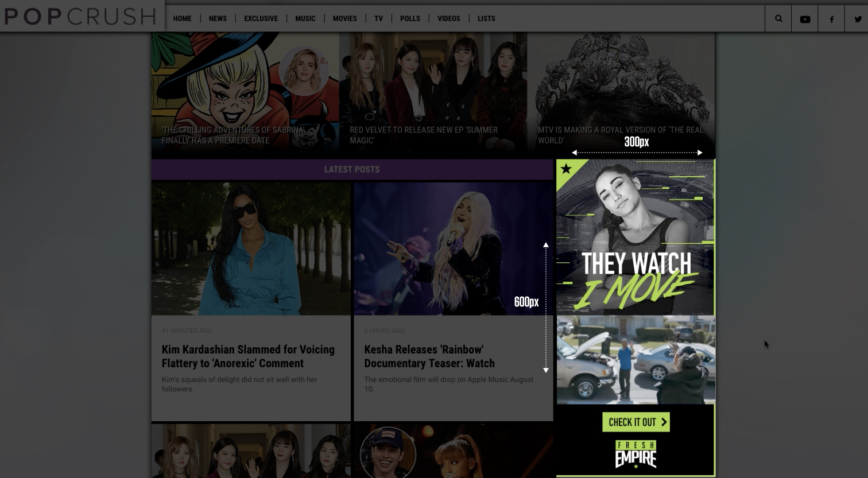Go to the Polls section
The height and width of the screenshot is (478, 868).
tap(410, 18)
